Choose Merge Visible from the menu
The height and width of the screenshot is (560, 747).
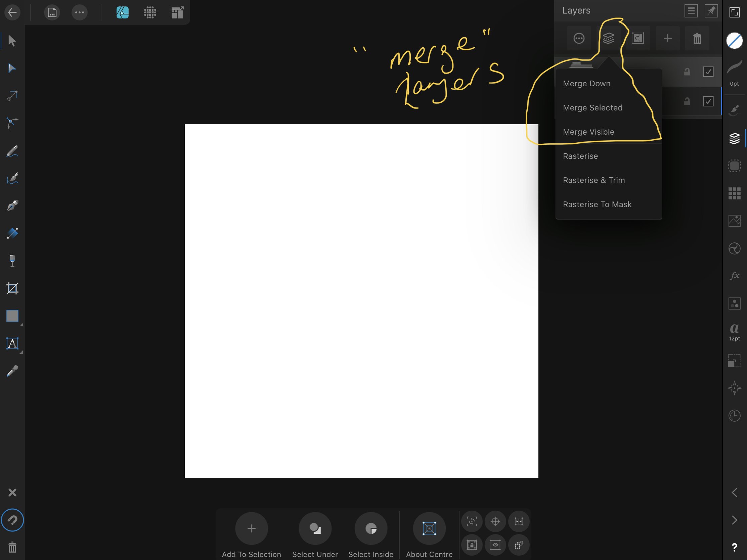[588, 132]
